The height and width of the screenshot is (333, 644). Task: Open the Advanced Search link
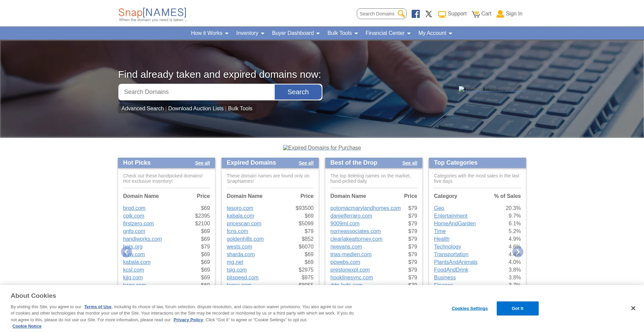click(143, 109)
